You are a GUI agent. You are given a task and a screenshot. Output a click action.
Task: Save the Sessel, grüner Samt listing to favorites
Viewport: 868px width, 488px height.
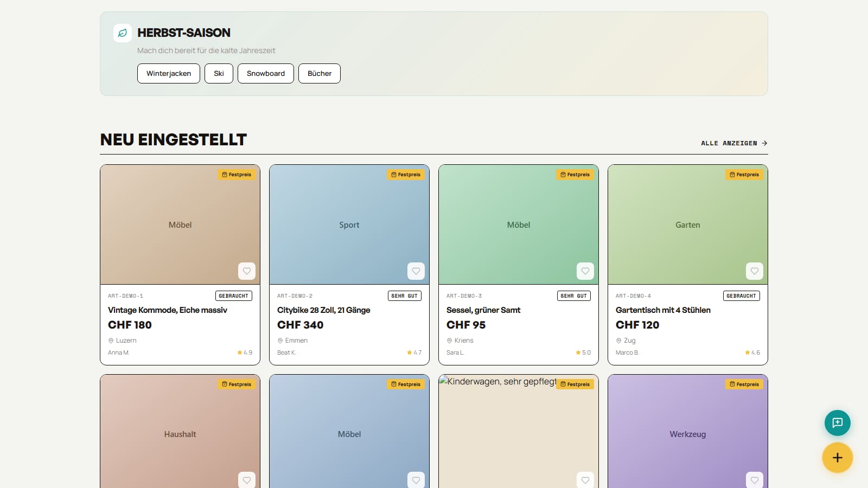pyautogui.click(x=585, y=271)
